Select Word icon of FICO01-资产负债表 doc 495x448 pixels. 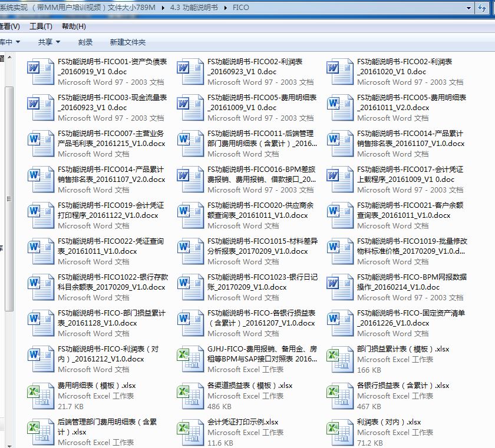pos(41,72)
